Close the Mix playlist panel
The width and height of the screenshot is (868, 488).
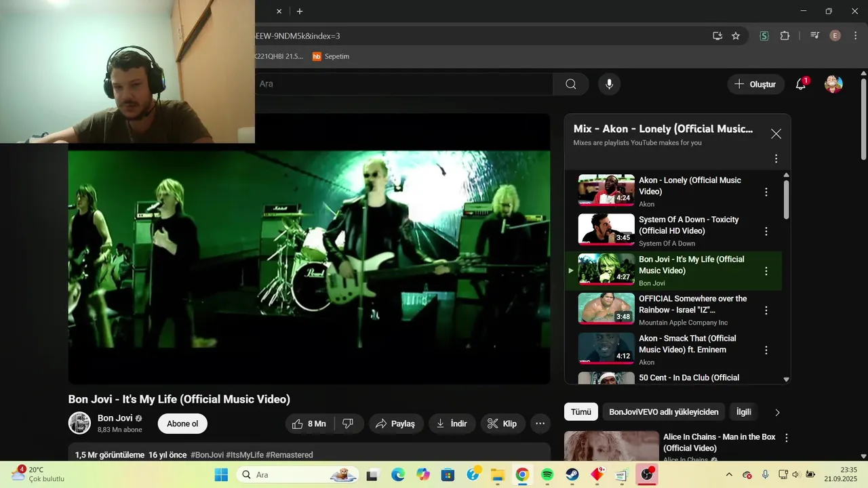coord(776,134)
